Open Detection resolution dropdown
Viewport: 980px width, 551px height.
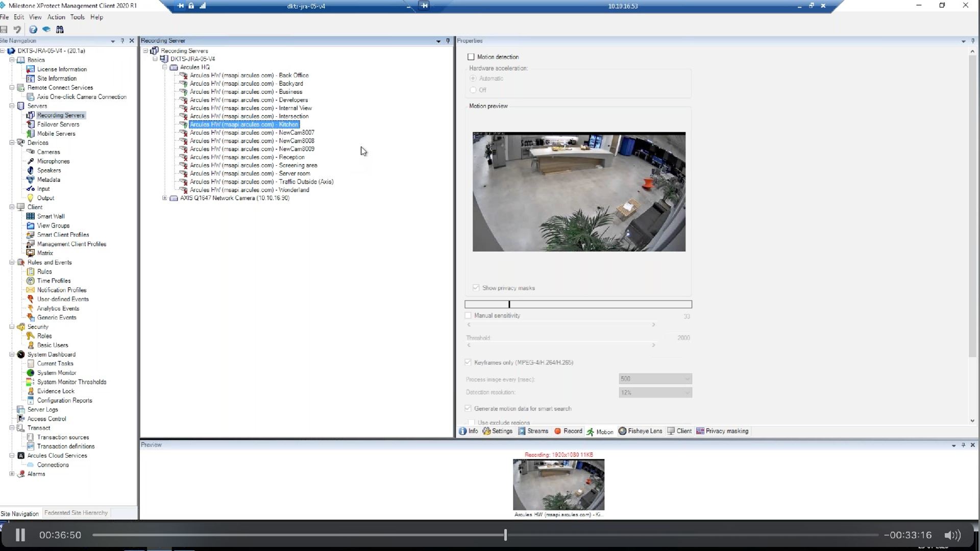(x=655, y=393)
